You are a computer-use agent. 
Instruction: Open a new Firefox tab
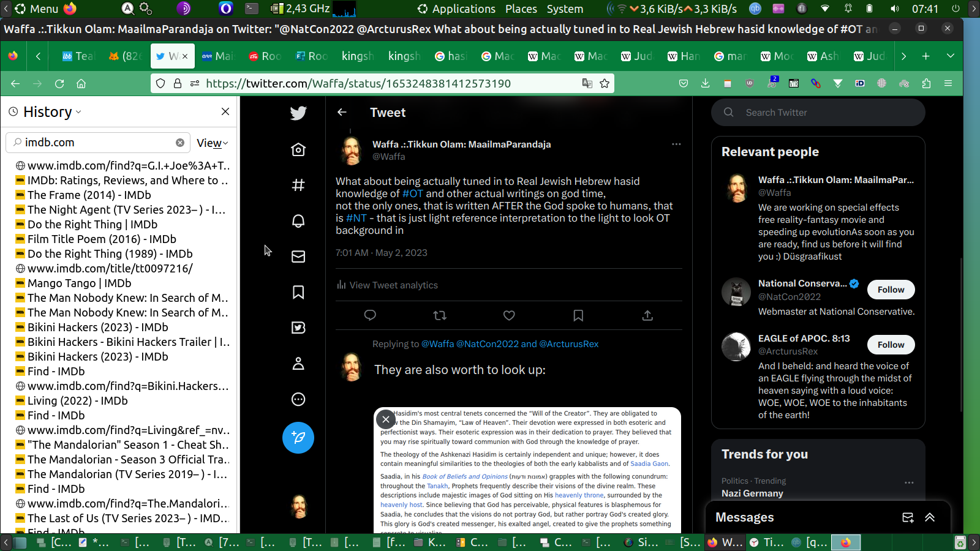coord(926,56)
